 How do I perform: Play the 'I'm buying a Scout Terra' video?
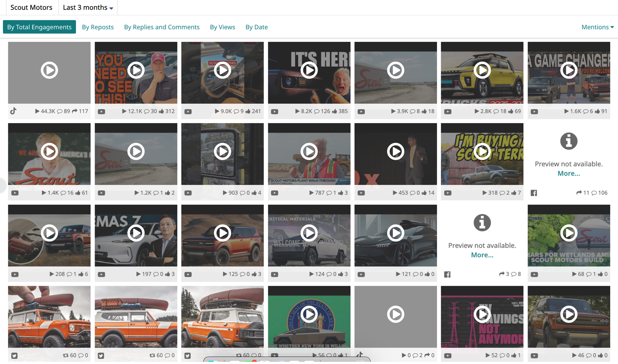[x=482, y=152]
